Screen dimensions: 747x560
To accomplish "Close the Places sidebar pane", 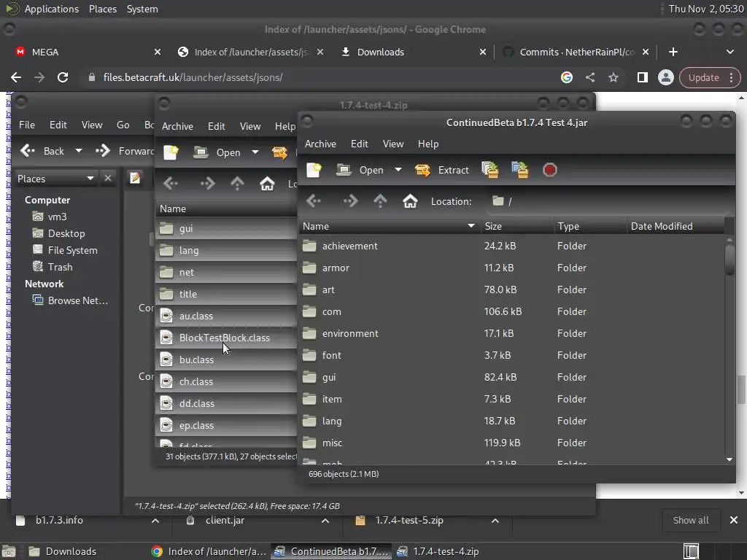I will tap(108, 178).
